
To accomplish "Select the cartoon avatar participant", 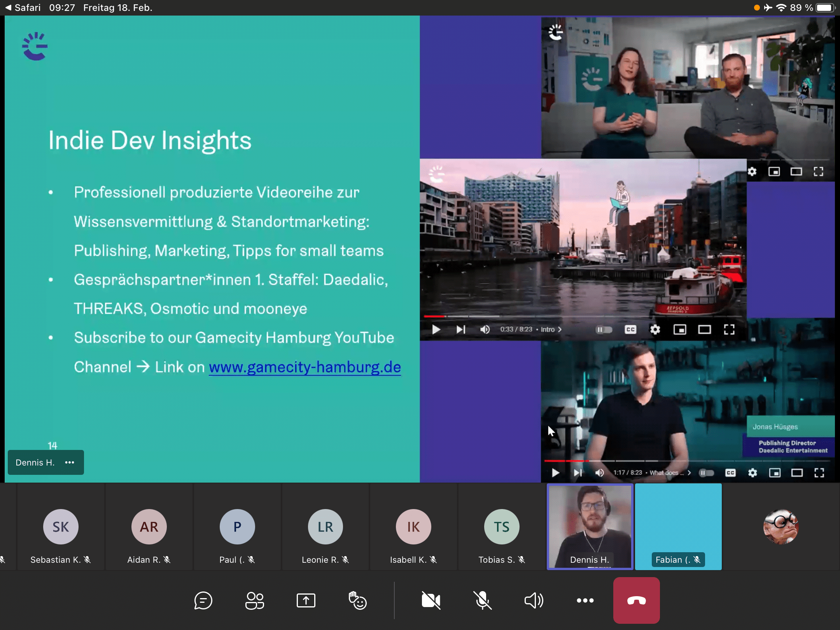I will click(x=780, y=527).
